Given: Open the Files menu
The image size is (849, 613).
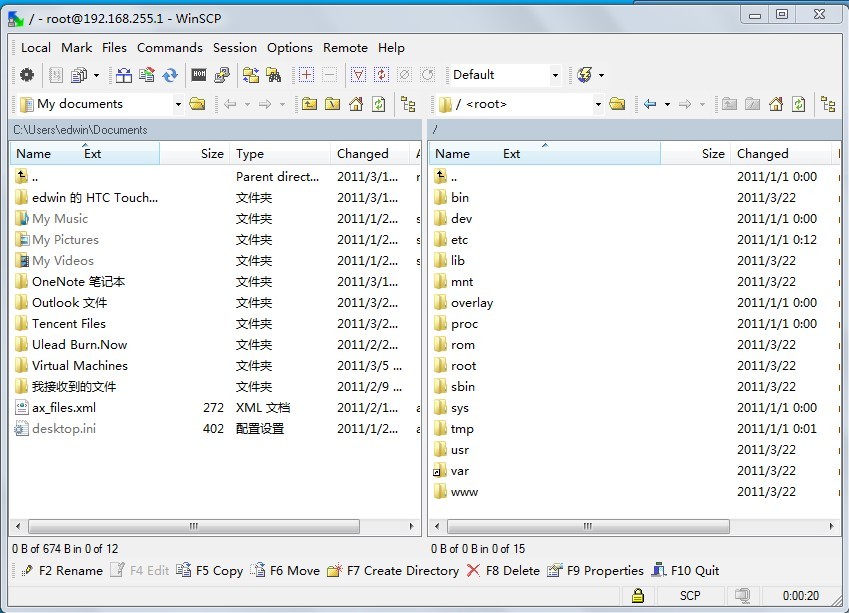Looking at the screenshot, I should [x=114, y=48].
